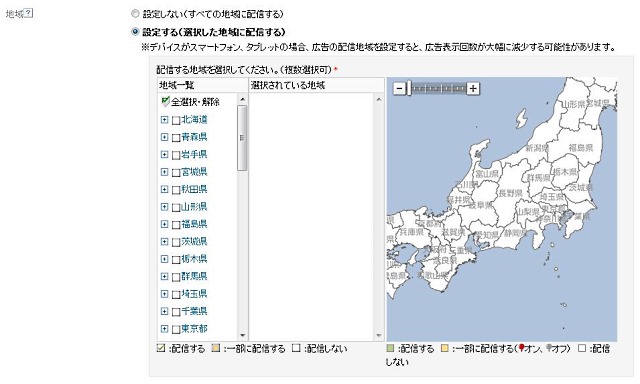
Task: Expand the 北海道 tree node
Action: click(x=164, y=120)
